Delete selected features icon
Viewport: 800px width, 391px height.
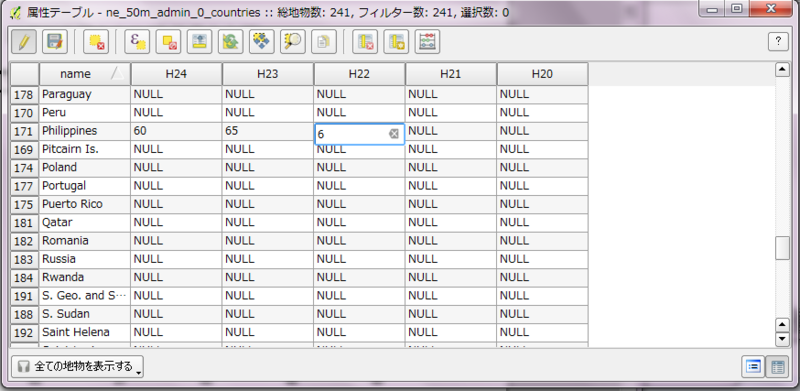tap(95, 42)
